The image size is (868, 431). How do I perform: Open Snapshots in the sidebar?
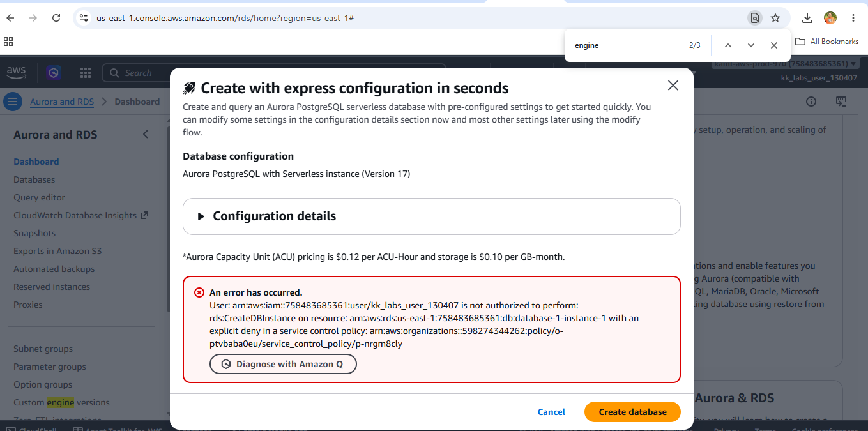pos(34,233)
